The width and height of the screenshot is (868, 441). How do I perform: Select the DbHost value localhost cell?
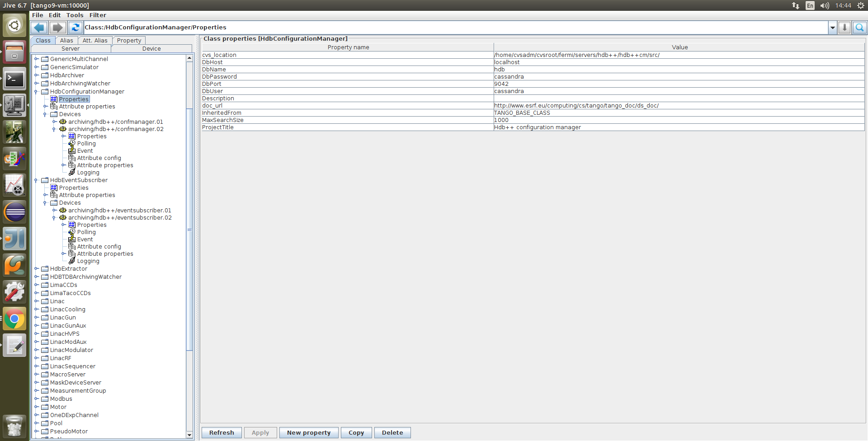(x=679, y=62)
